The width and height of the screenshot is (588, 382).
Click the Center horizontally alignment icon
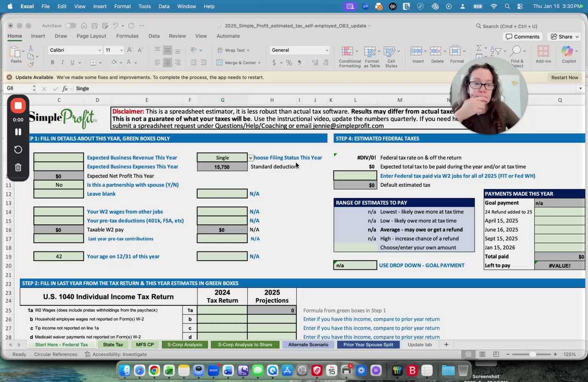(x=168, y=63)
